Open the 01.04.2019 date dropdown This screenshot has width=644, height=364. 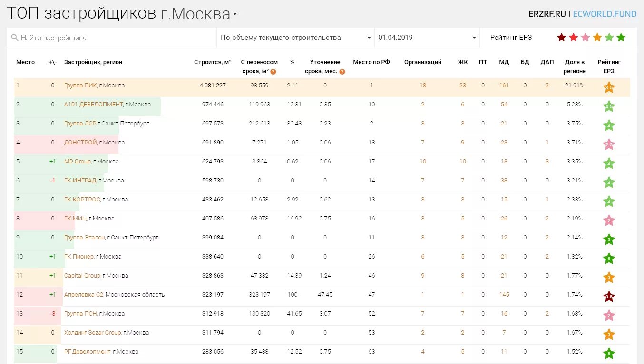click(427, 38)
